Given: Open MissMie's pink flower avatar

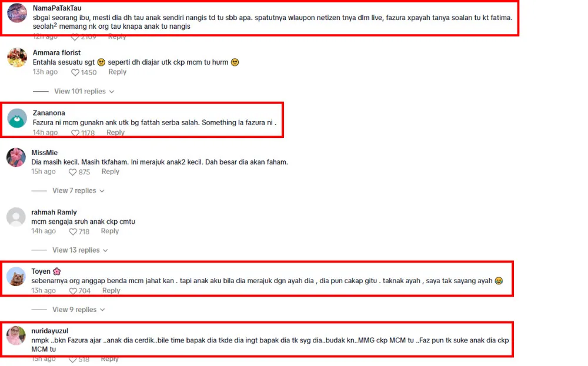Looking at the screenshot, I should tap(16, 157).
